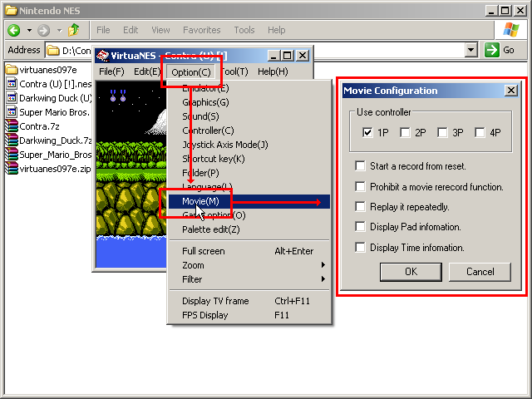
Task: Click the Up folder icon in Explorer toolbar
Action: tap(74, 30)
